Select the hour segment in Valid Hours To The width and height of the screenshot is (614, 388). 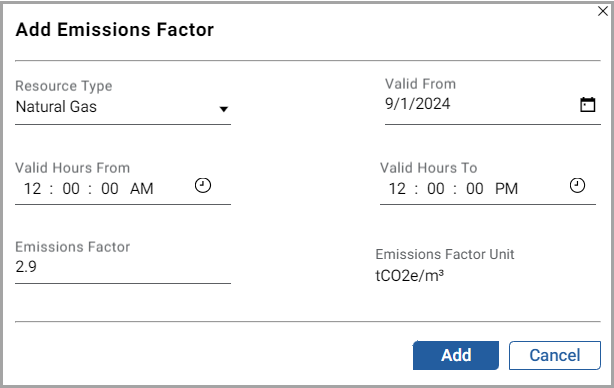tap(397, 189)
